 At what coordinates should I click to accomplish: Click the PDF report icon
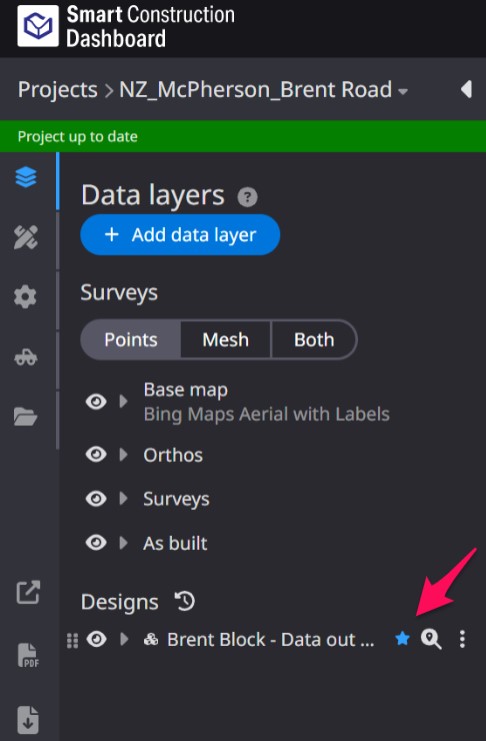28,655
